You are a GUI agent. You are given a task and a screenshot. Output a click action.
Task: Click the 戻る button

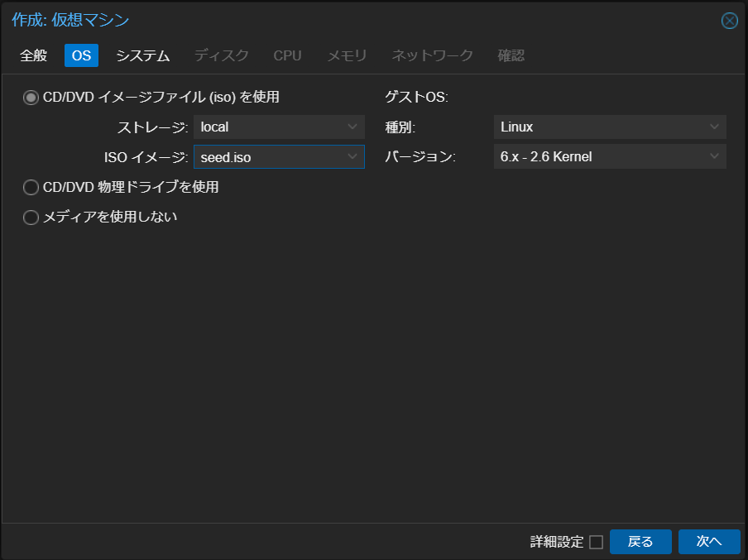[640, 542]
